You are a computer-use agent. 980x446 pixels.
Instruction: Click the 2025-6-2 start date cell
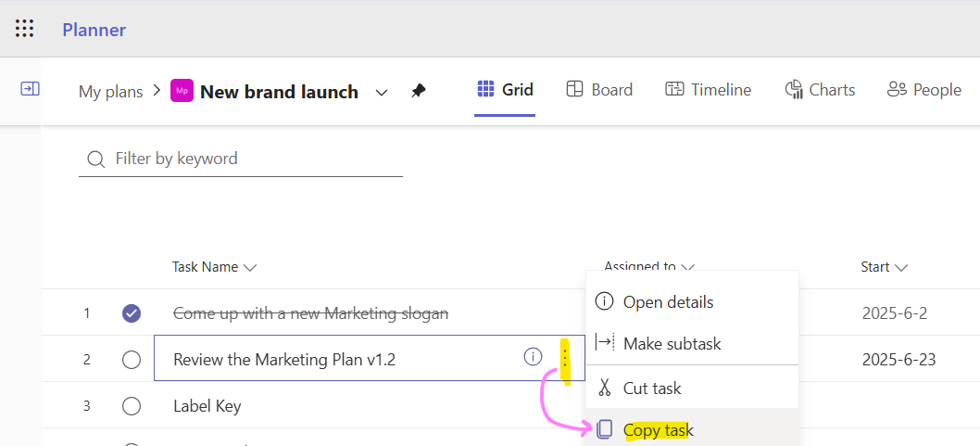tap(895, 313)
